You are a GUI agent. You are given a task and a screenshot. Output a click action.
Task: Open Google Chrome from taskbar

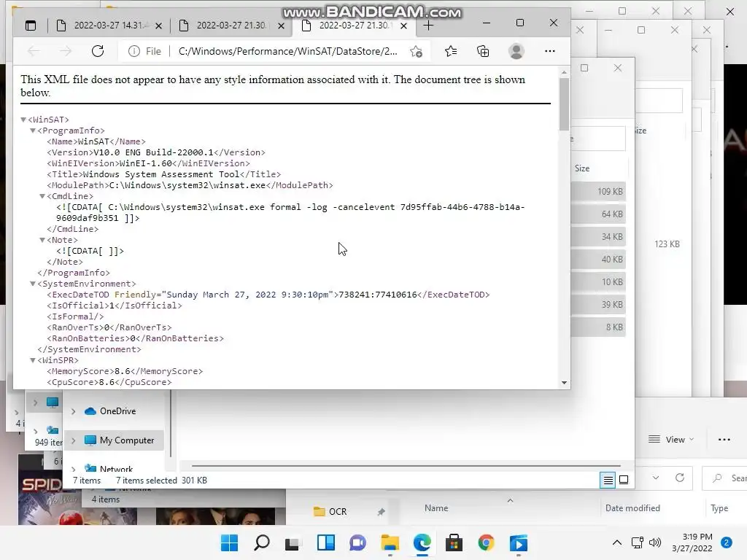(486, 542)
